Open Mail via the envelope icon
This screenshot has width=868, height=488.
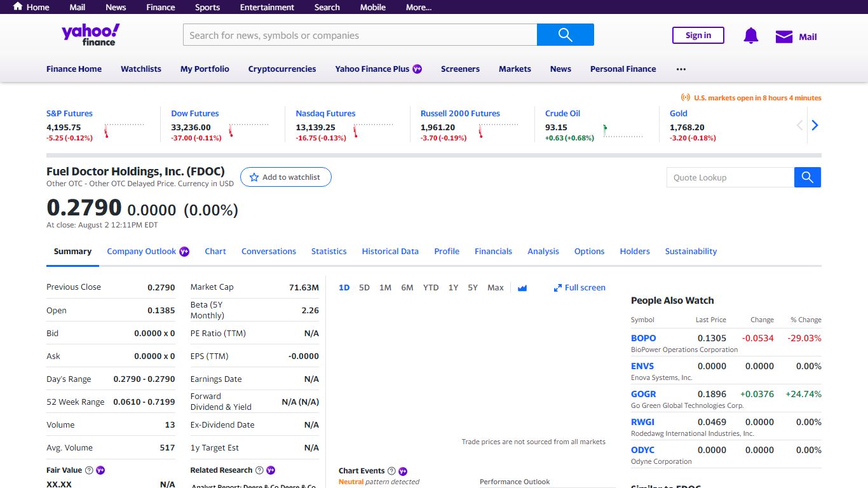pyautogui.click(x=783, y=37)
